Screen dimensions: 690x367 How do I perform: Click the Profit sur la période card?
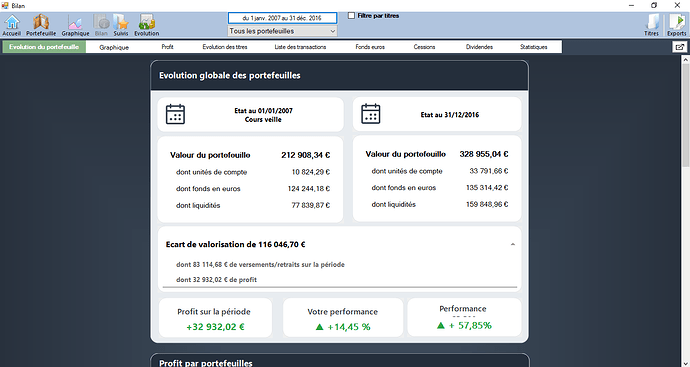click(215, 318)
